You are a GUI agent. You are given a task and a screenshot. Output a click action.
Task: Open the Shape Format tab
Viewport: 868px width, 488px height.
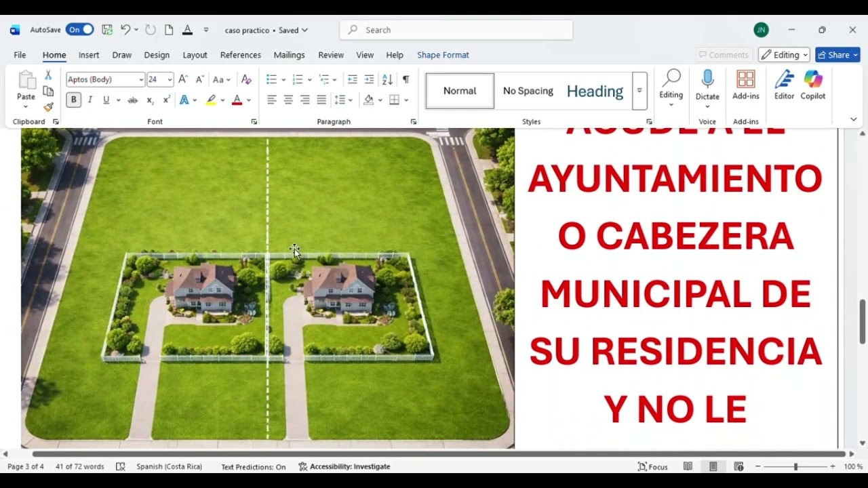pos(443,55)
